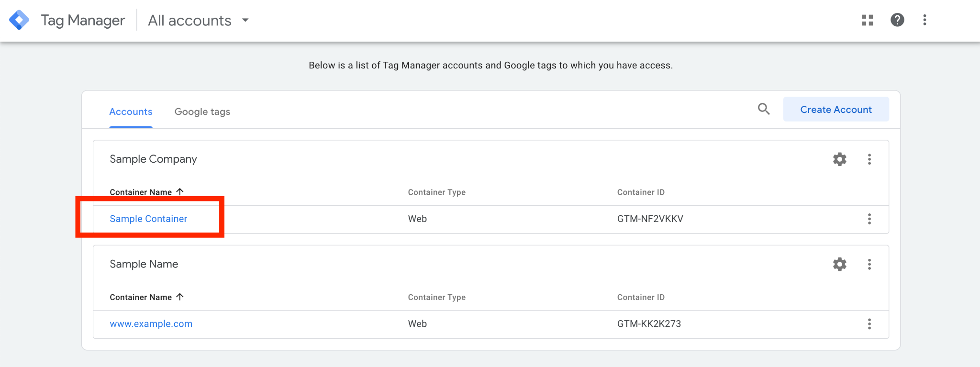Open the Google apps grid icon
The width and height of the screenshot is (980, 367).
point(868,20)
